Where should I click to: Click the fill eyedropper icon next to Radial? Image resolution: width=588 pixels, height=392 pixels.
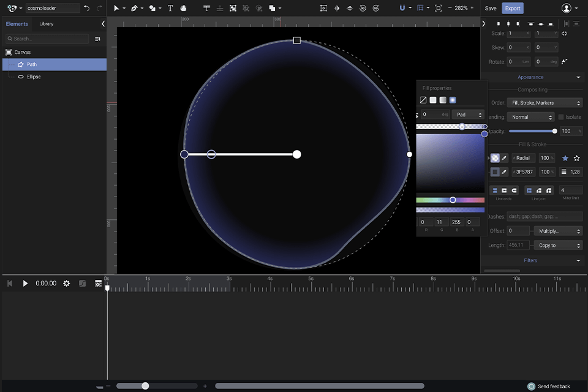pyautogui.click(x=505, y=158)
